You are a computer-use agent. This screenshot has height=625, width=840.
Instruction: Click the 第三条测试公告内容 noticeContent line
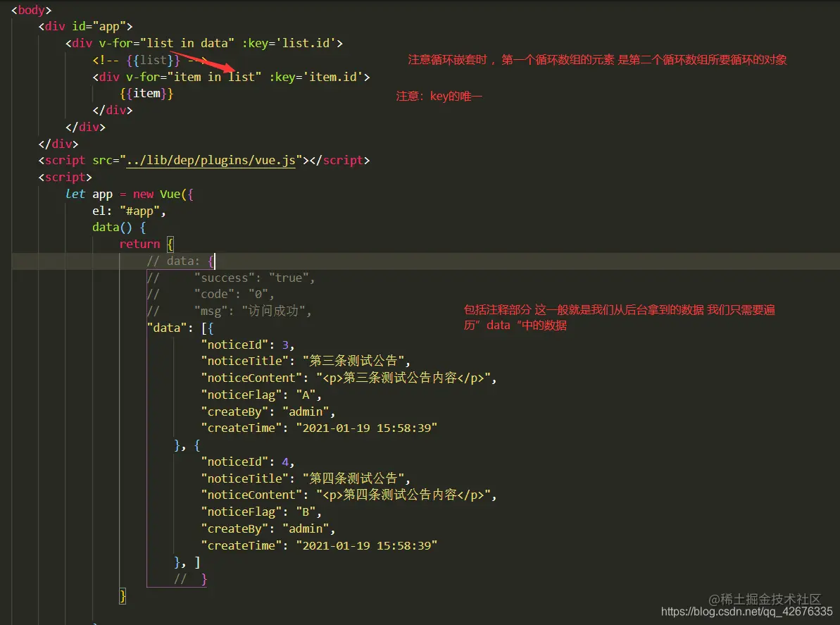pyautogui.click(x=349, y=378)
